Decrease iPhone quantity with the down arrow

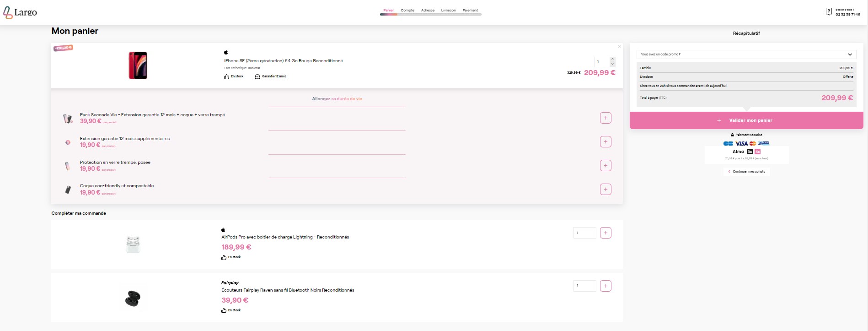coord(612,64)
